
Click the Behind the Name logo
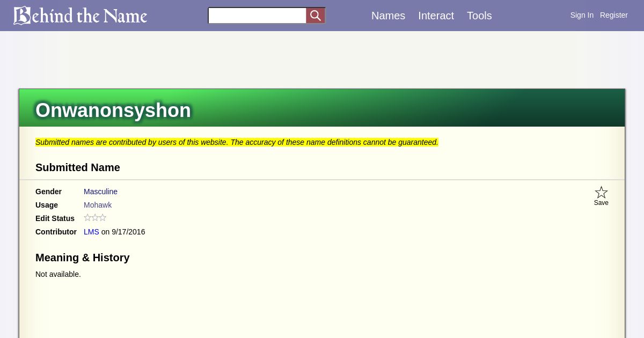coord(80,16)
